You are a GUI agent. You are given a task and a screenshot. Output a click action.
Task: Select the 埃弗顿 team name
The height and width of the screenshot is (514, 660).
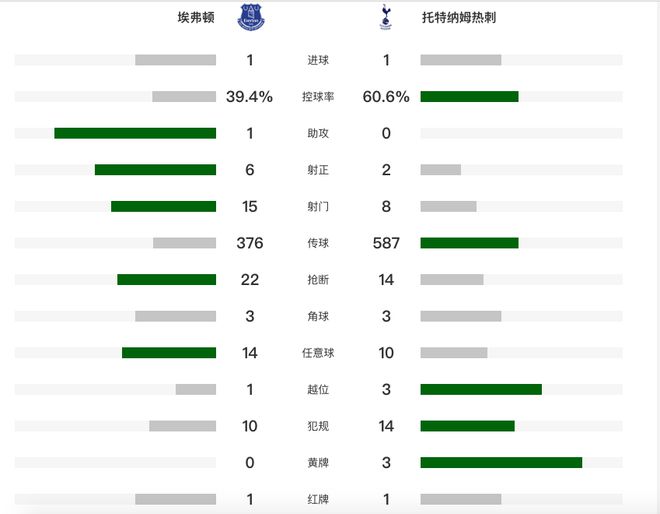click(196, 18)
